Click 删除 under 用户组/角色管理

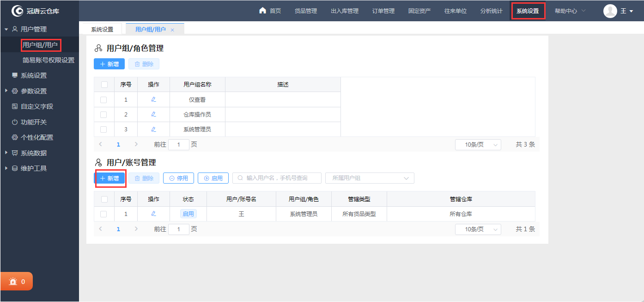pyautogui.click(x=144, y=64)
